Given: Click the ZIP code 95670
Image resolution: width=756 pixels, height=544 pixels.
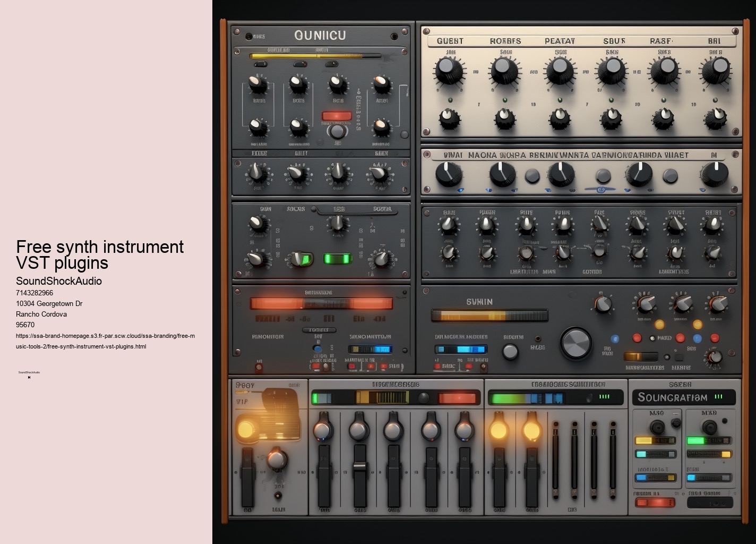Looking at the screenshot, I should coord(25,325).
